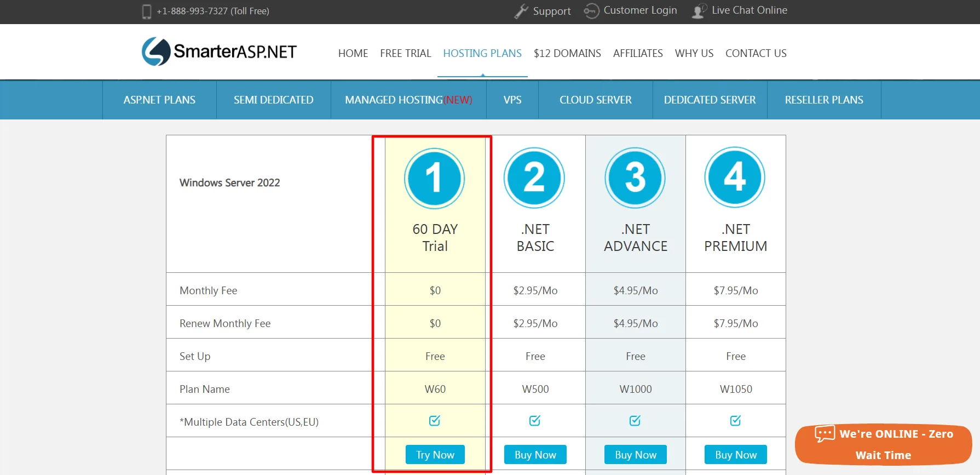Click the .NET PREMIUM plan title
The width and height of the screenshot is (980, 475).
coord(736,237)
